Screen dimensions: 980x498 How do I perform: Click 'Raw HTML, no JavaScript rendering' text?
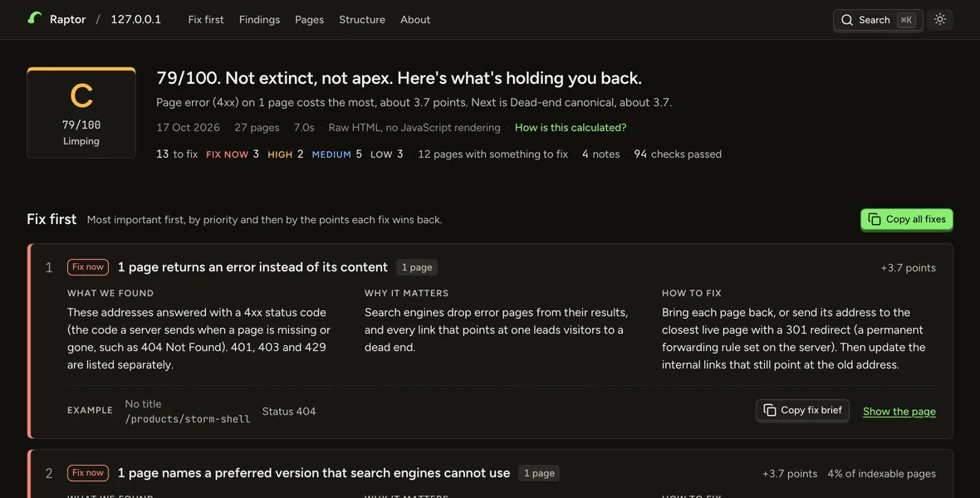tap(414, 128)
